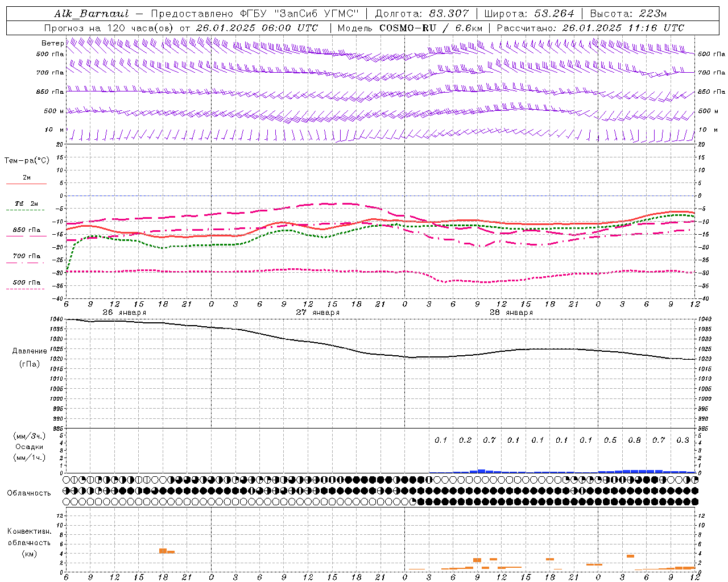Click the 28 января date label
The height and width of the screenshot is (582, 728).
click(511, 313)
